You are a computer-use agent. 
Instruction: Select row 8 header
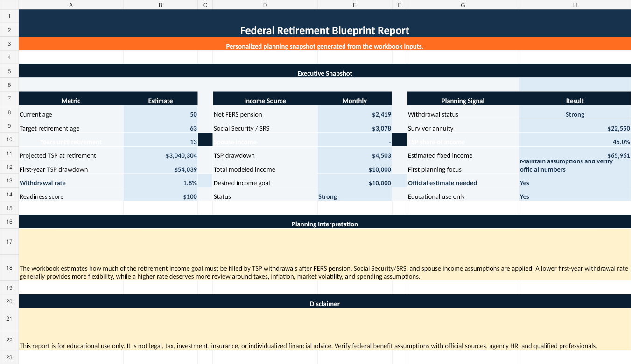point(9,112)
